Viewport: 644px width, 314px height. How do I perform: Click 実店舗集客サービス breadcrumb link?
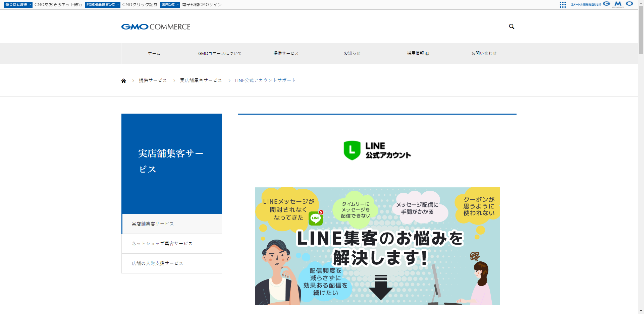pyautogui.click(x=201, y=80)
